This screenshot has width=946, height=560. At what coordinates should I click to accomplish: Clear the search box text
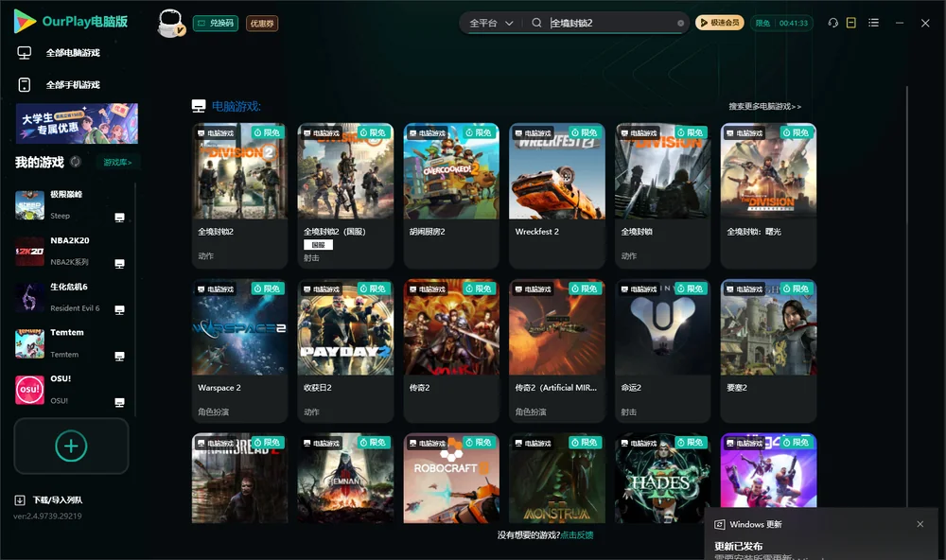click(680, 23)
